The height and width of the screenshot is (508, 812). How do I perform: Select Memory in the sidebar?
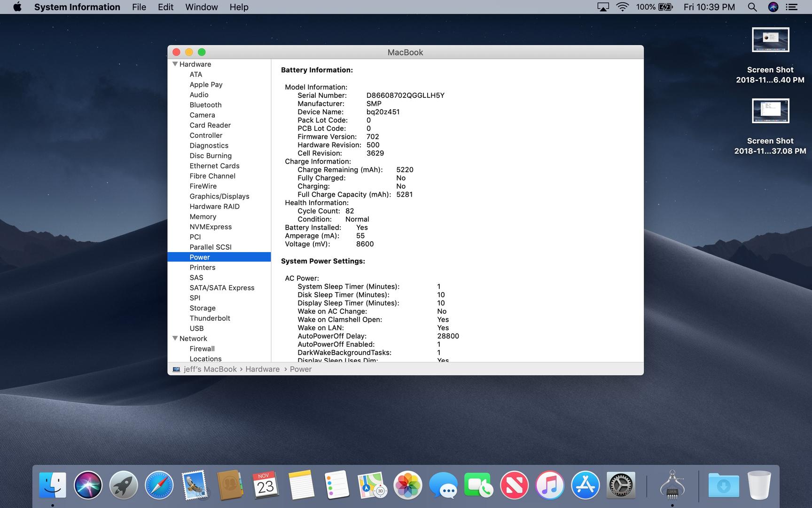(x=203, y=217)
